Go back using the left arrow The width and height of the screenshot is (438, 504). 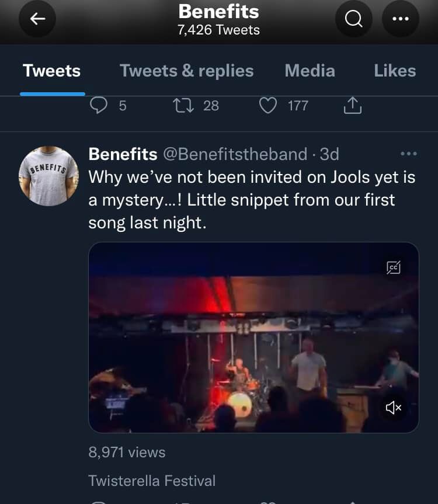[38, 19]
